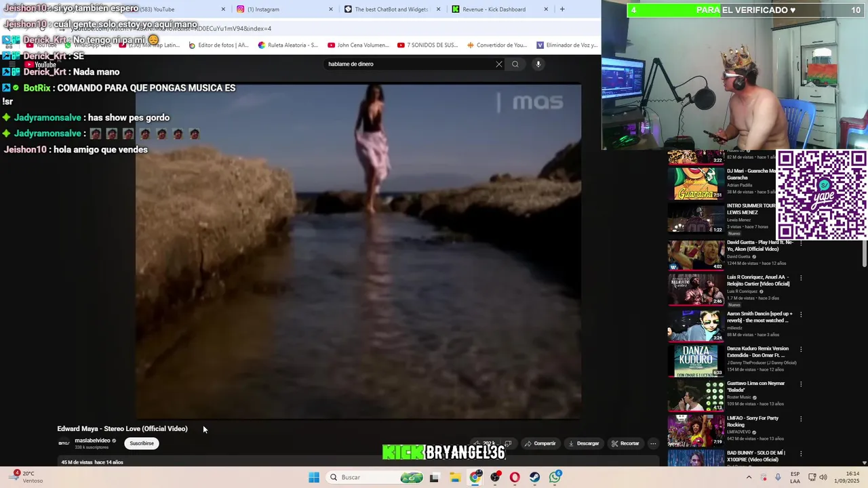Open the LMFAO Sorry For Party Rocking thumbnail

click(696, 430)
